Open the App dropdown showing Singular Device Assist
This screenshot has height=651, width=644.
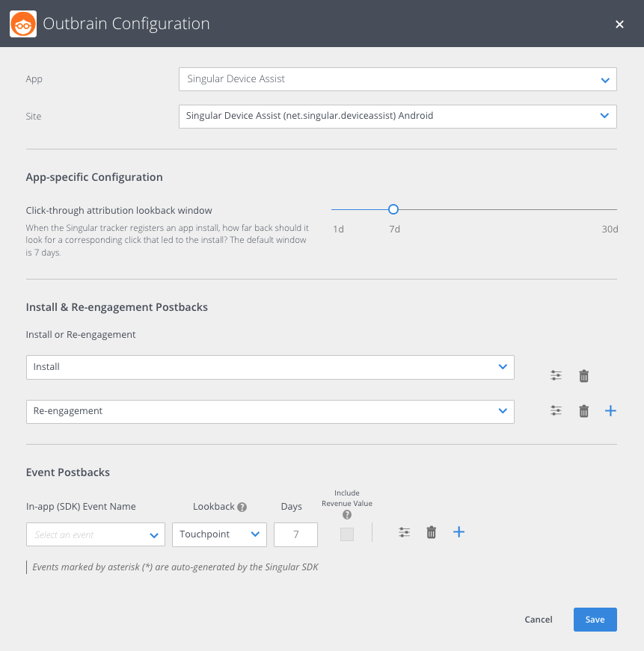point(398,79)
